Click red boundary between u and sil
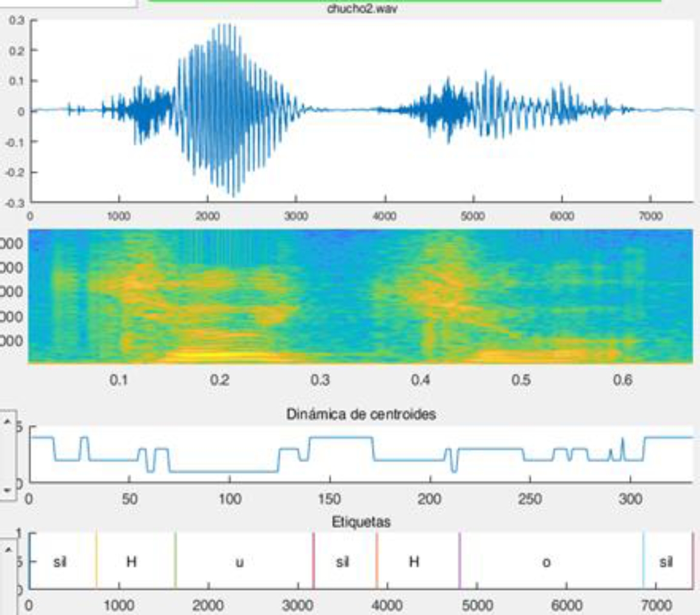The width and height of the screenshot is (700, 615). (x=313, y=560)
